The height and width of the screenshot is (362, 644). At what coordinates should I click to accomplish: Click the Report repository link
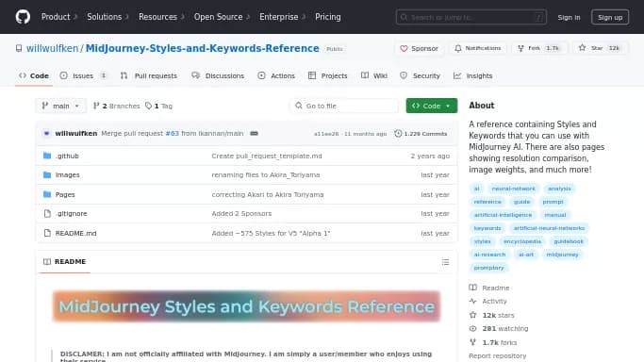[x=497, y=355]
